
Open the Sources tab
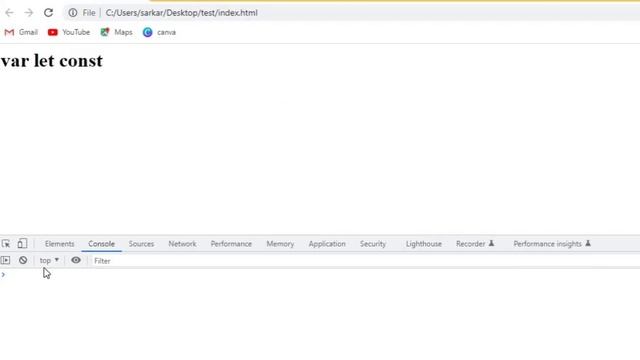coord(141,244)
